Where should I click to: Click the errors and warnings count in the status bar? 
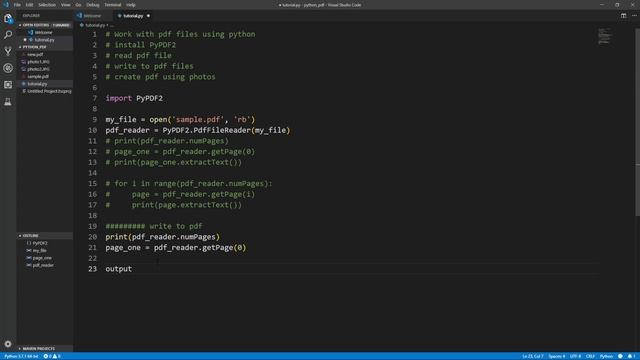point(52,356)
